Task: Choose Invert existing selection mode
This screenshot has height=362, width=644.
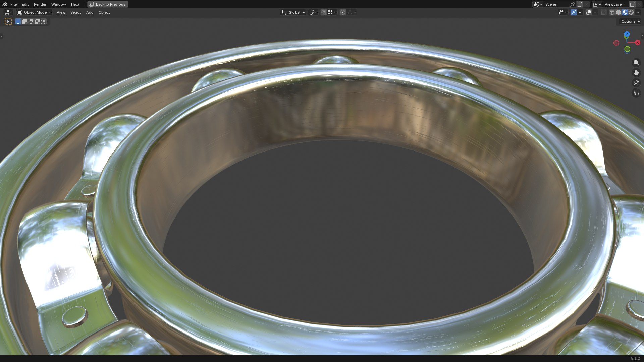Action: coord(37,21)
